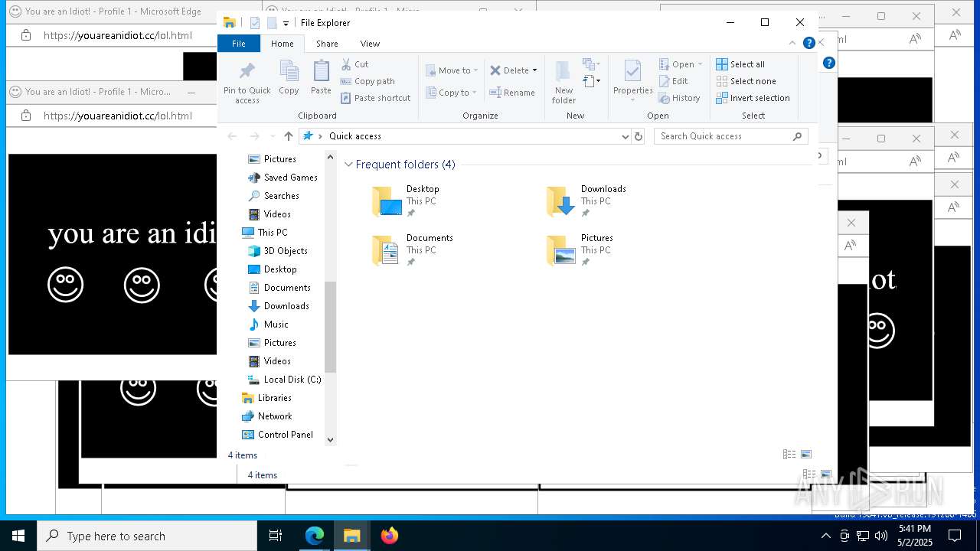Click File Explorer taskbar icon
980x551 pixels.
(x=351, y=536)
